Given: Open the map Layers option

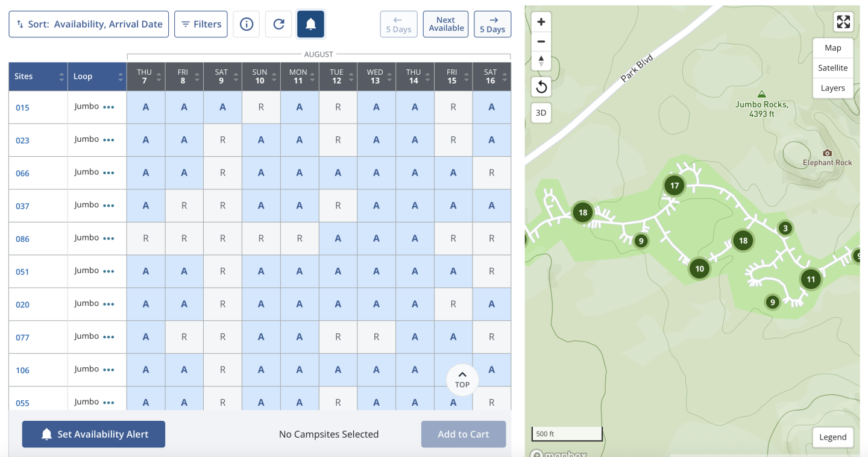Looking at the screenshot, I should (832, 87).
